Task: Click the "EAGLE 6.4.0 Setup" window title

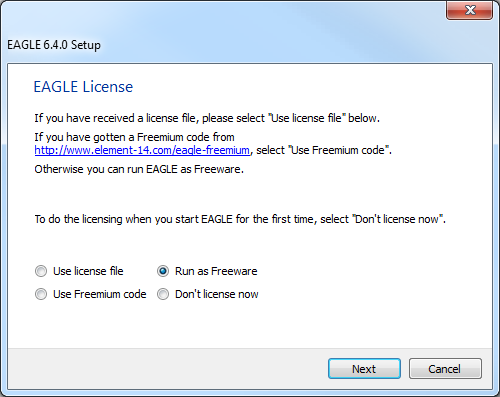Action: point(54,45)
